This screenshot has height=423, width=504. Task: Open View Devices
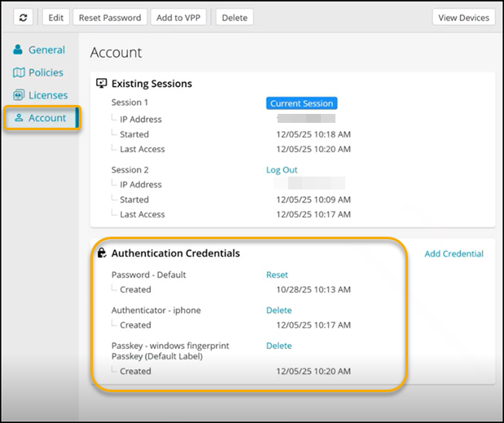click(x=463, y=17)
